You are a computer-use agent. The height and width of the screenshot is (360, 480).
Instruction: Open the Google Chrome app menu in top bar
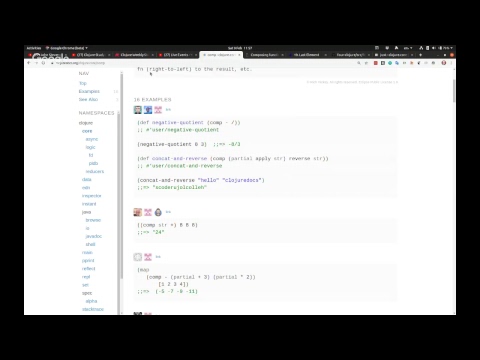pyautogui.click(x=67, y=48)
